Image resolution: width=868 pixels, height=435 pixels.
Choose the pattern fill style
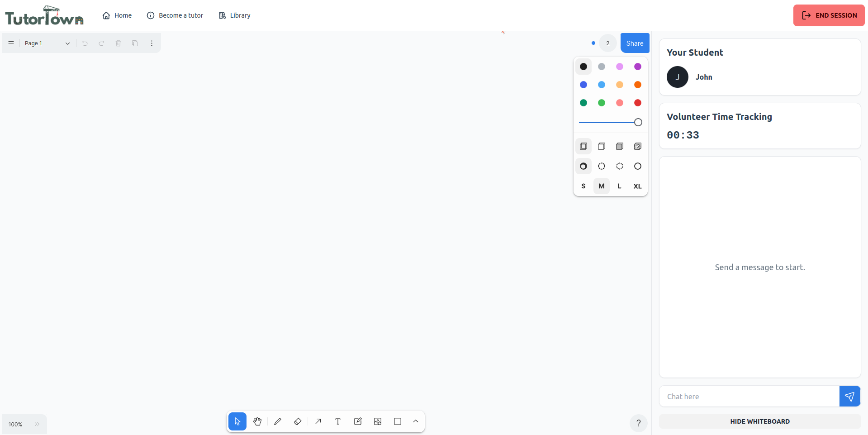coord(638,146)
